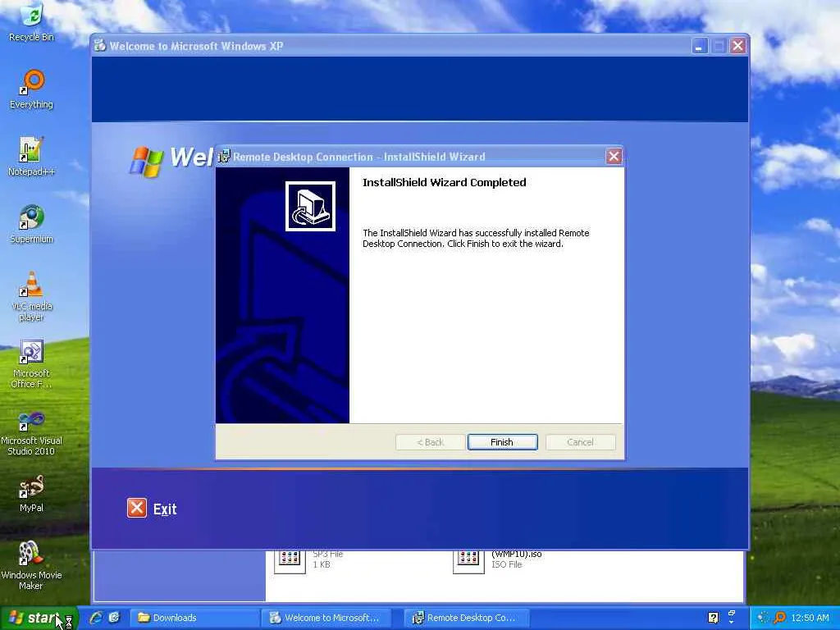This screenshot has width=840, height=630.
Task: Minimize the Welcome to Microsoft Windows XP window
Action: tap(699, 46)
